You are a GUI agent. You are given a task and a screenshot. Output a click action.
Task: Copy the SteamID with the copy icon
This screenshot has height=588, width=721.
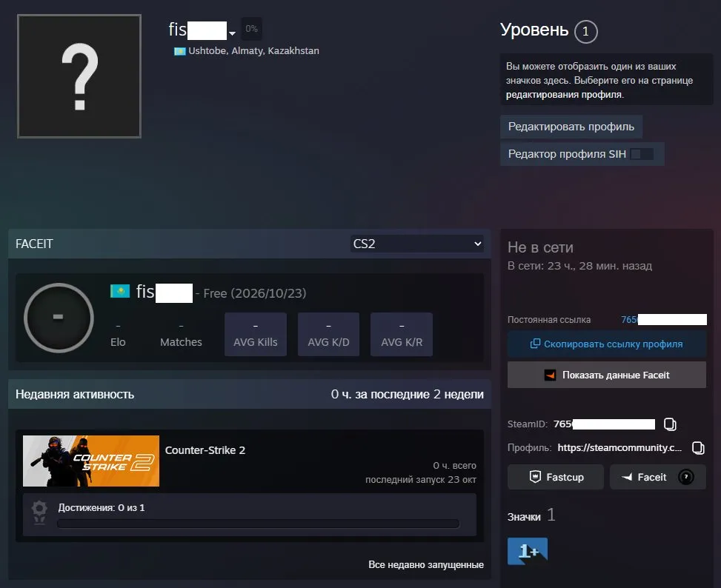click(x=670, y=424)
